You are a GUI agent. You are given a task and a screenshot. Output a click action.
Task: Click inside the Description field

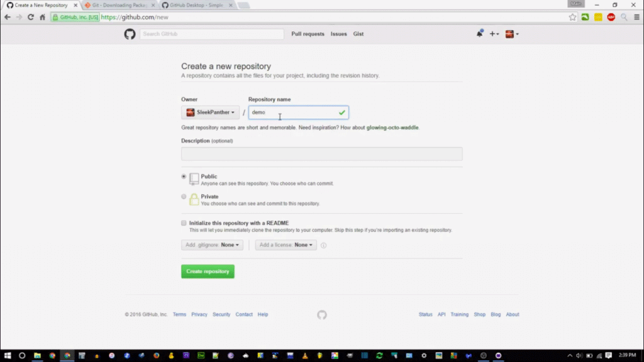click(x=321, y=153)
